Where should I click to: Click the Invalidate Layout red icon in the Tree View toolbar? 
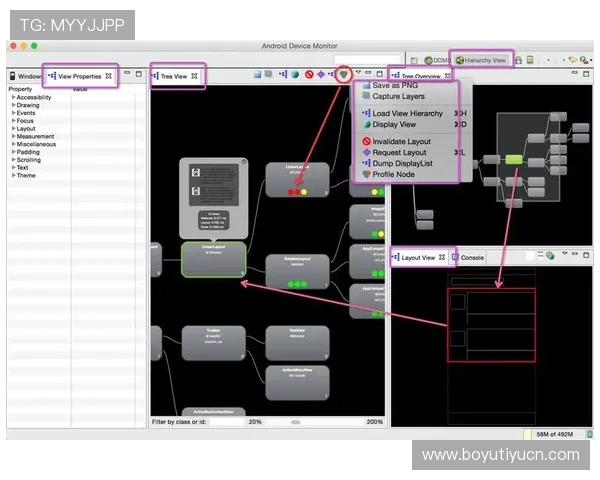[x=309, y=75]
